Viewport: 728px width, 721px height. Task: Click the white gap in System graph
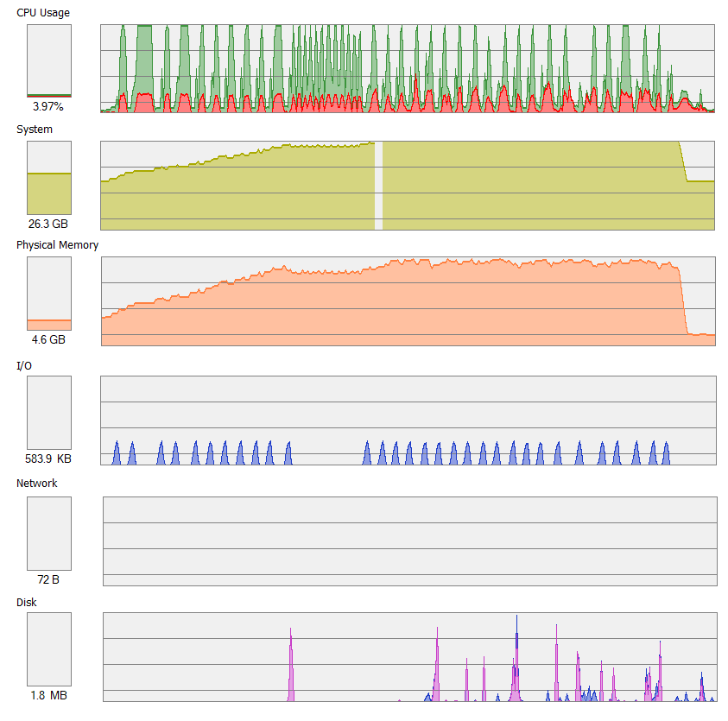pos(378,186)
